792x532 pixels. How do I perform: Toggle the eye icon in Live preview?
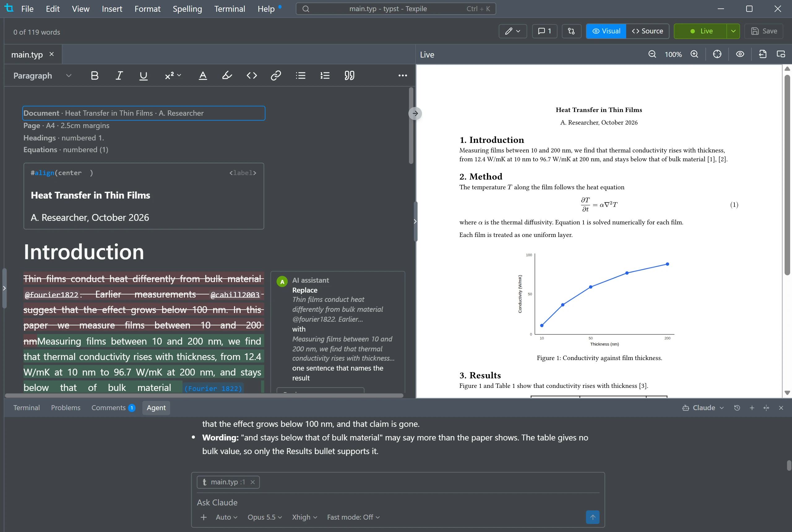tap(740, 54)
